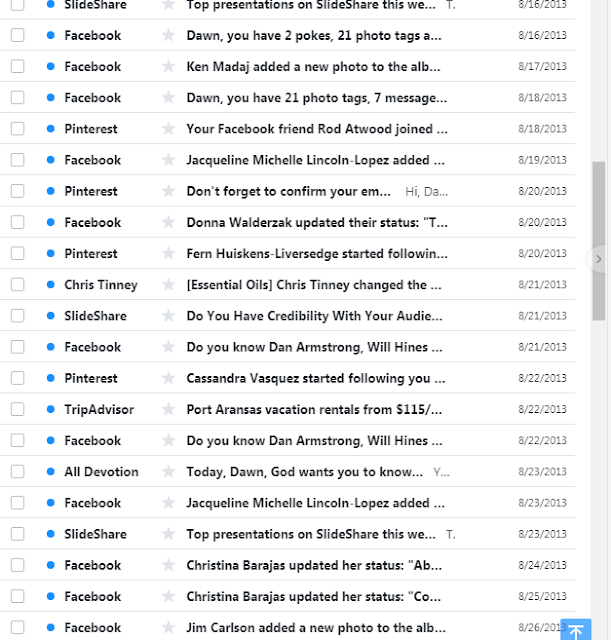Click unread dot on Rod Atwood email
The height and width of the screenshot is (640, 611).
click(x=51, y=129)
